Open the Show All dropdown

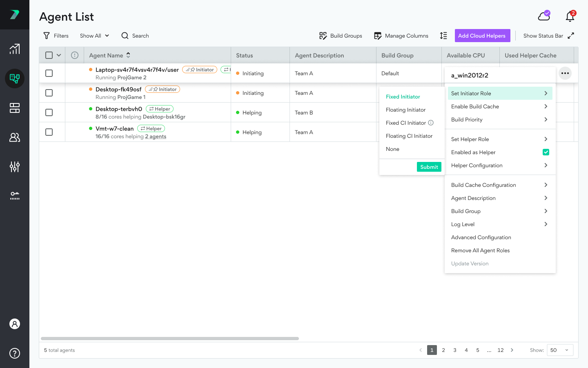tap(94, 36)
